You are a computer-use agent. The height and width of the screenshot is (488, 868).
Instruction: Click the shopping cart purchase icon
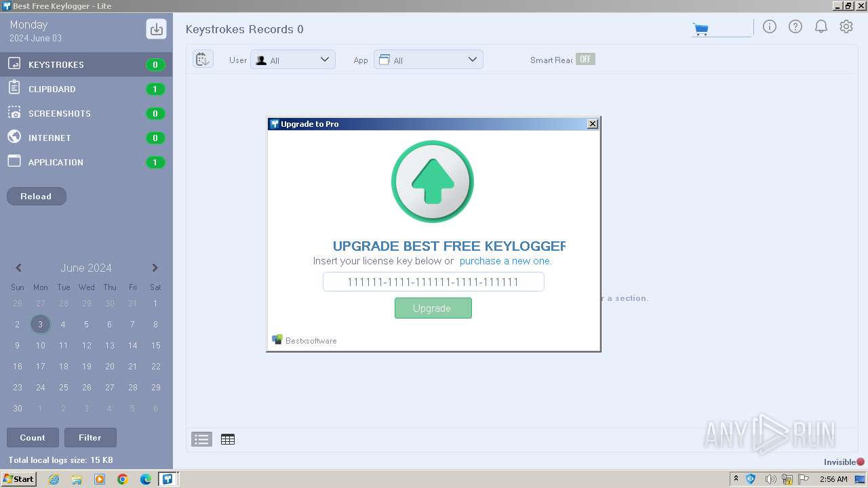(701, 29)
